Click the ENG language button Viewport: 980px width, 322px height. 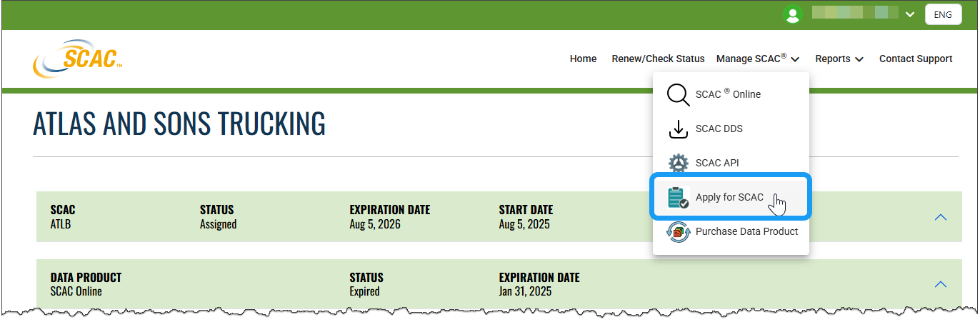click(x=943, y=14)
